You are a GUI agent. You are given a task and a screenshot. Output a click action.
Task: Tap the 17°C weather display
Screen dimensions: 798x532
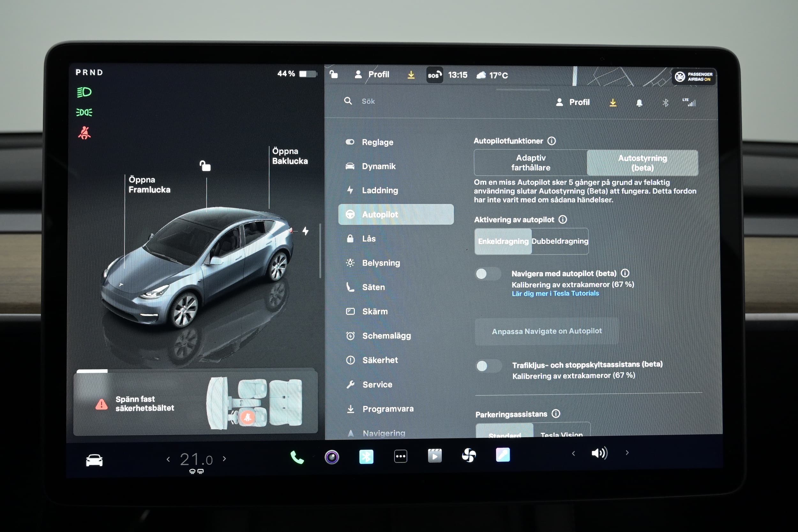pos(492,75)
